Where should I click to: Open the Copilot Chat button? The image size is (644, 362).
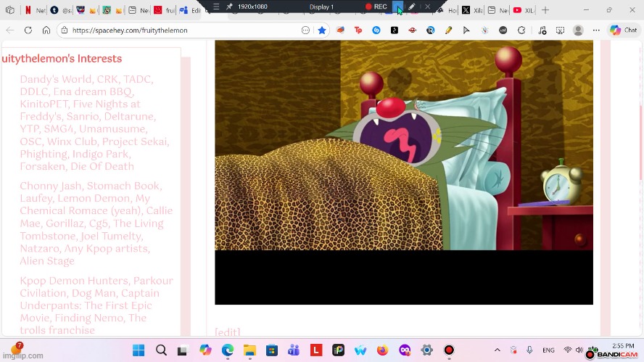coord(624,30)
